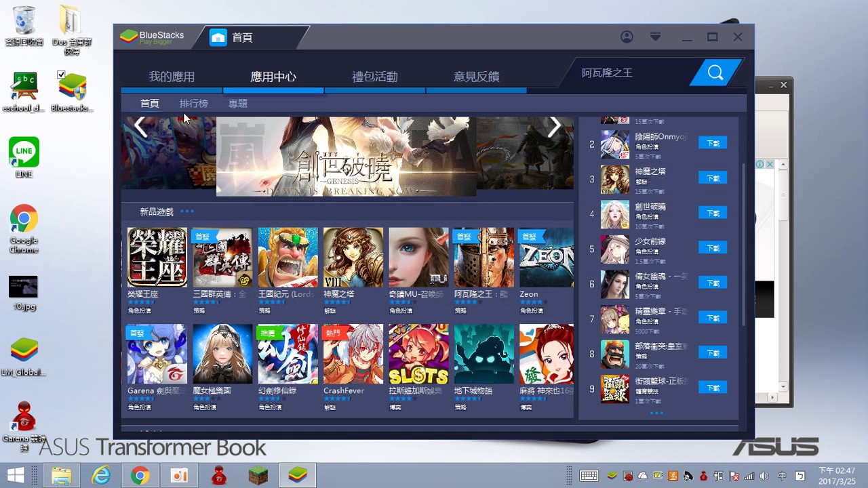Click the Zeon game title text
Screen dimensions: 868x488
click(x=529, y=294)
